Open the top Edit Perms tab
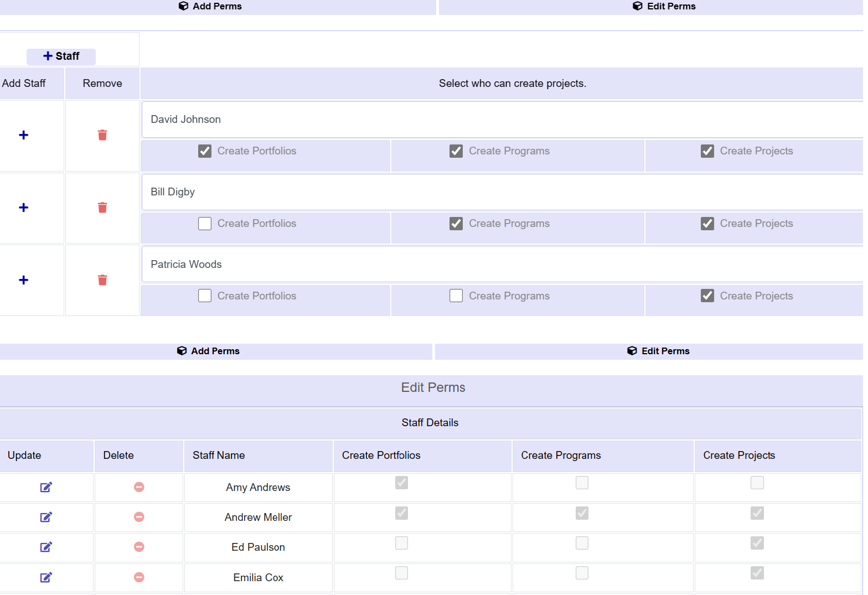868x595 pixels. (664, 7)
